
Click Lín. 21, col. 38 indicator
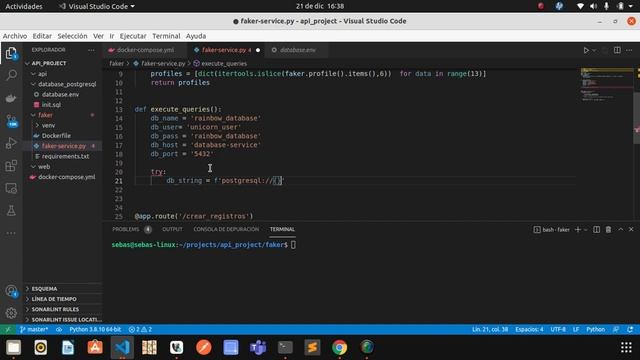point(490,329)
